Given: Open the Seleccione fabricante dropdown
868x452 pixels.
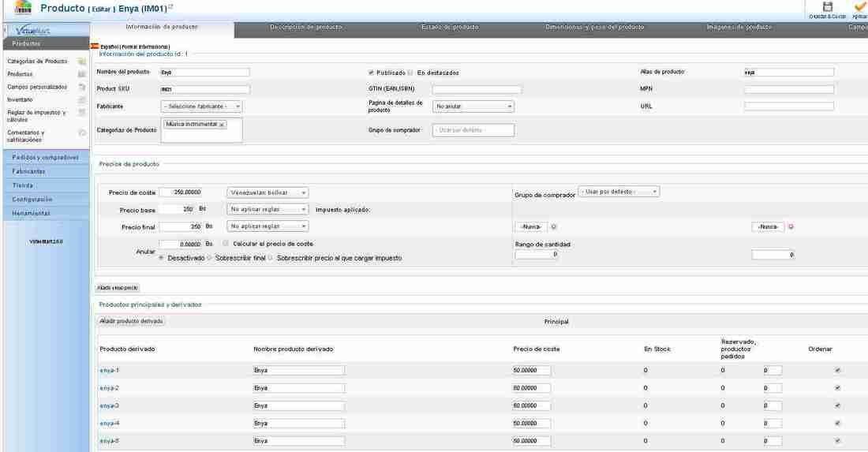Looking at the screenshot, I should point(201,106).
